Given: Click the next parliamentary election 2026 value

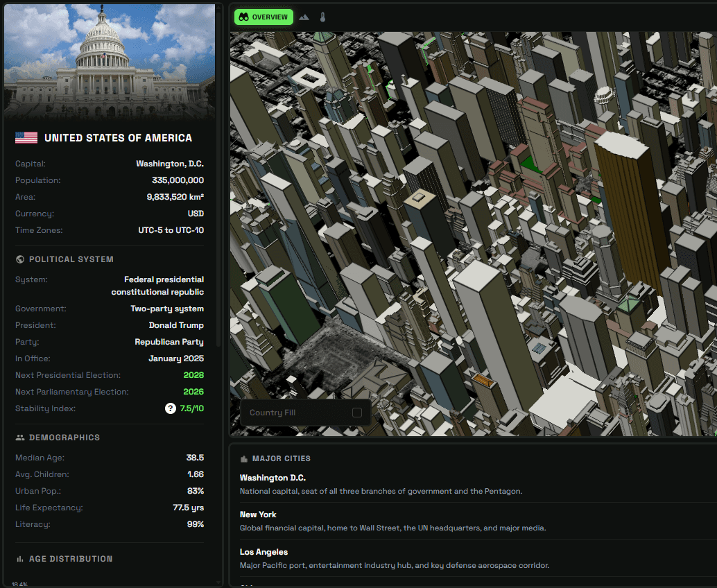Looking at the screenshot, I should tap(193, 392).
